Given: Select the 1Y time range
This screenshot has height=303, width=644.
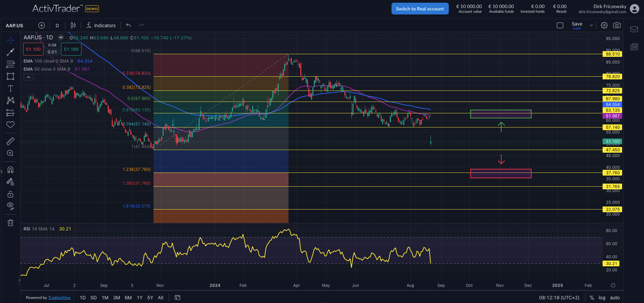Looking at the screenshot, I should pos(139,298).
